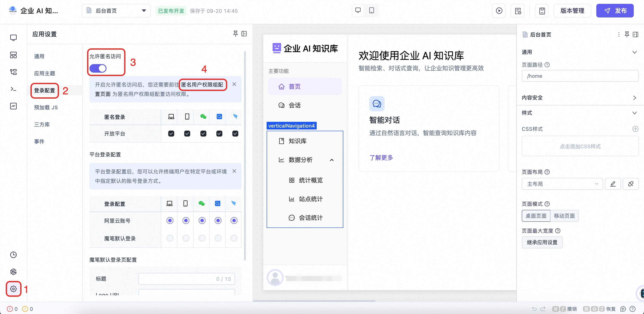This screenshot has height=314, width=644.
Task: Uncheck 开放平台 checkbox for mobile column
Action: tap(187, 134)
